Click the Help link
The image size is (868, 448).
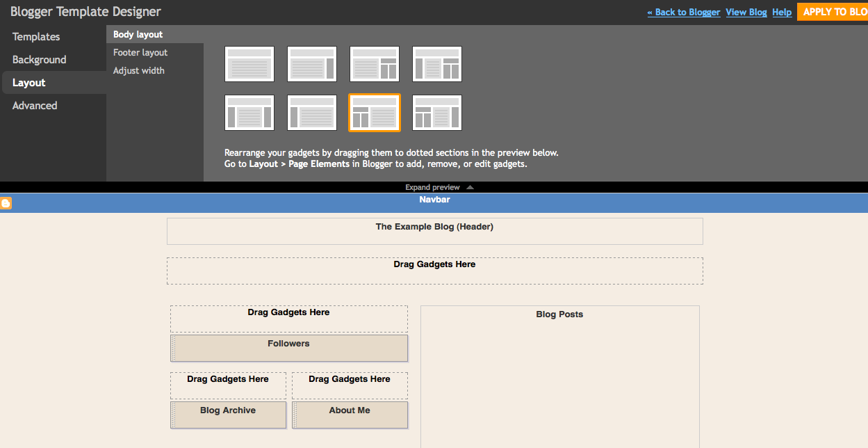782,13
